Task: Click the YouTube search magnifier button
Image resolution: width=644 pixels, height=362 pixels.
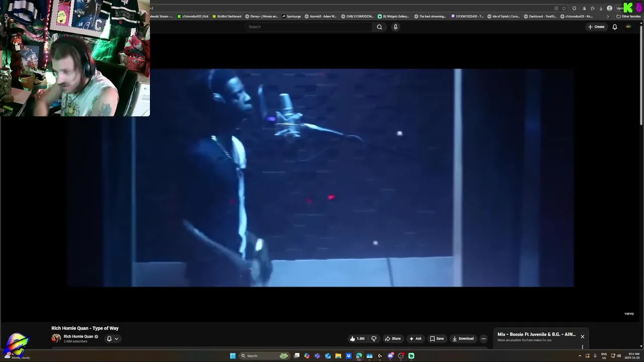Action: pos(379,27)
